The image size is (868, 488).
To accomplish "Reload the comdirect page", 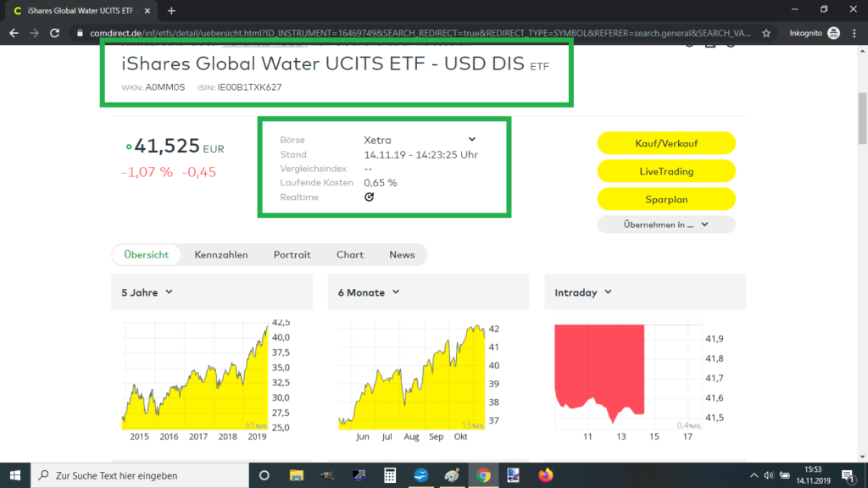I will coord(54,33).
